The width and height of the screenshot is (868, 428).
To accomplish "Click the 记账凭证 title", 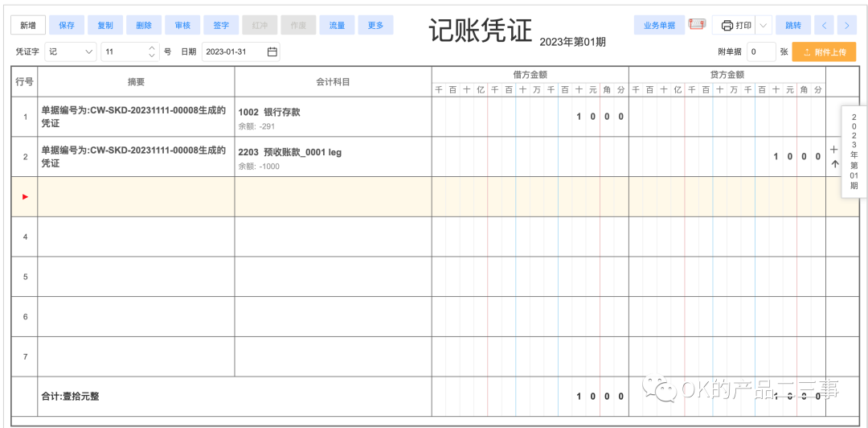I will [481, 30].
